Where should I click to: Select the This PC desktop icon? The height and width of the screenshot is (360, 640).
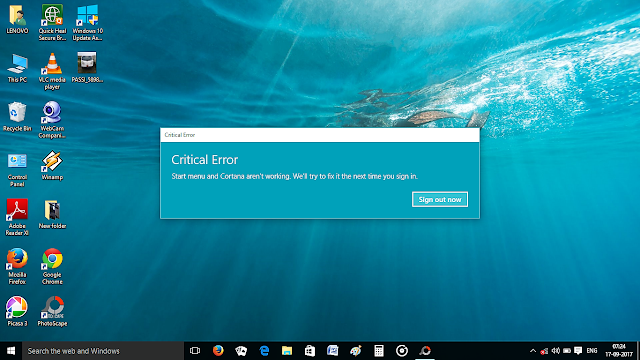click(17, 68)
